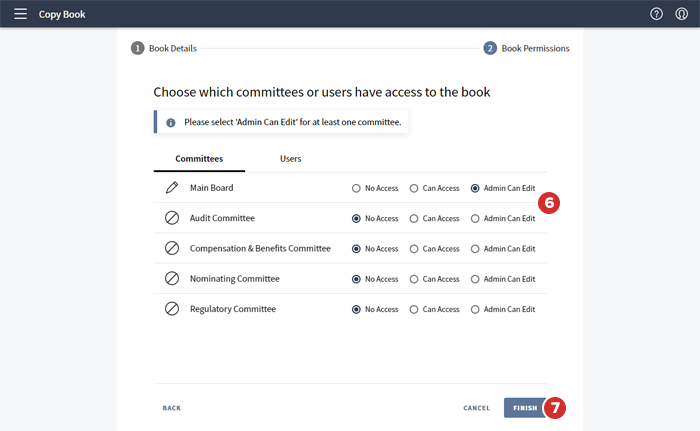Open the hamburger navigation menu
The image size is (700, 431).
[20, 14]
